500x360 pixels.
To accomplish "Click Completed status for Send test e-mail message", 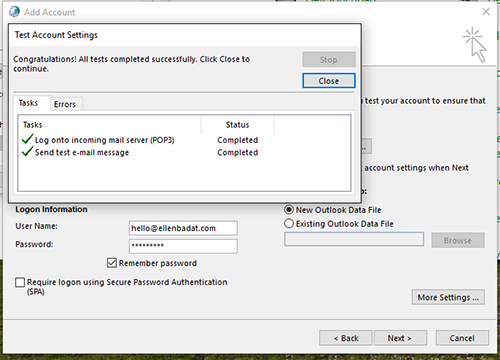I will point(238,152).
